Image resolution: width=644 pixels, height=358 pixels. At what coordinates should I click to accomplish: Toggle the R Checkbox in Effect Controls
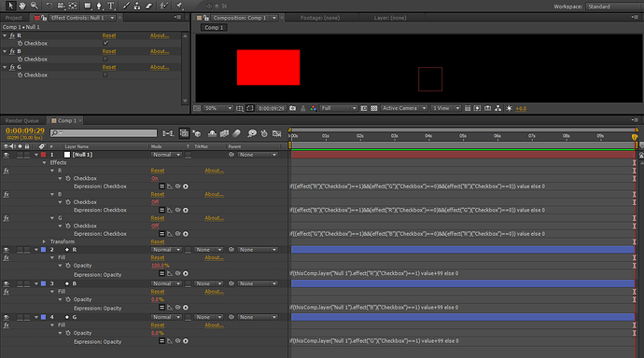(105, 43)
